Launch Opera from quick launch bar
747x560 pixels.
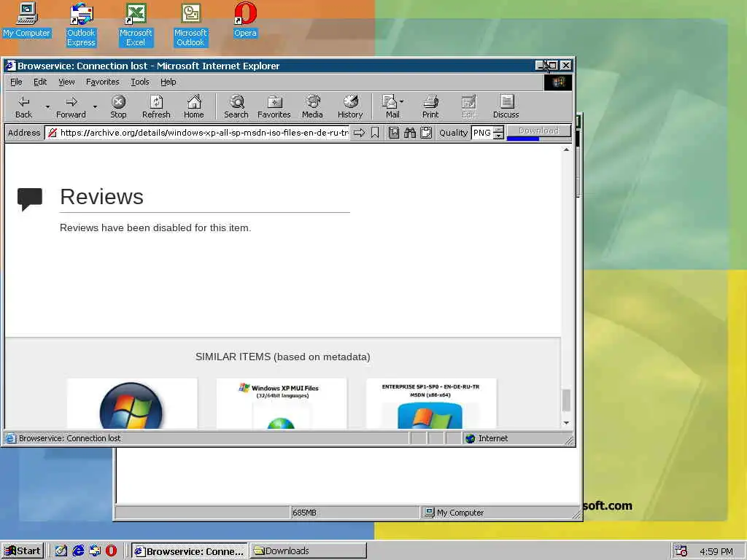pyautogui.click(x=111, y=551)
